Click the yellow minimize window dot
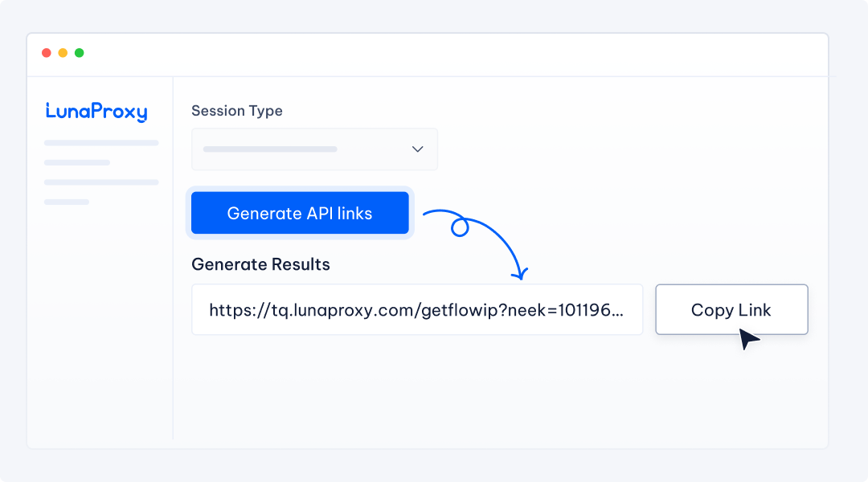 tap(63, 53)
